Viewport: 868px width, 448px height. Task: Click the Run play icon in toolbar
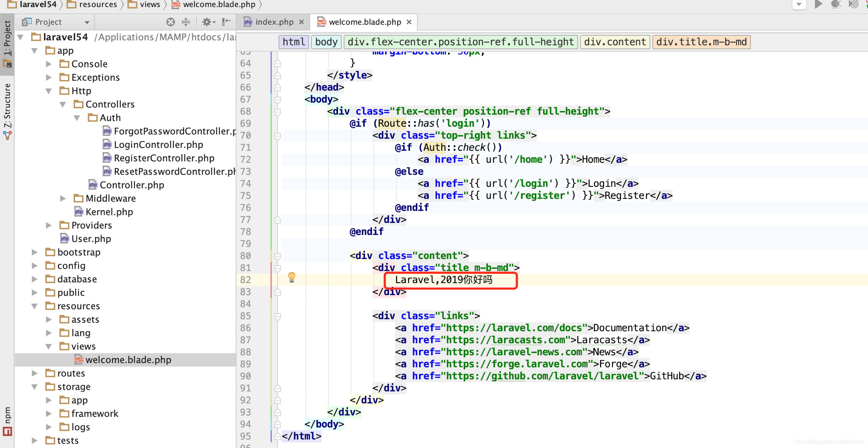tap(818, 4)
